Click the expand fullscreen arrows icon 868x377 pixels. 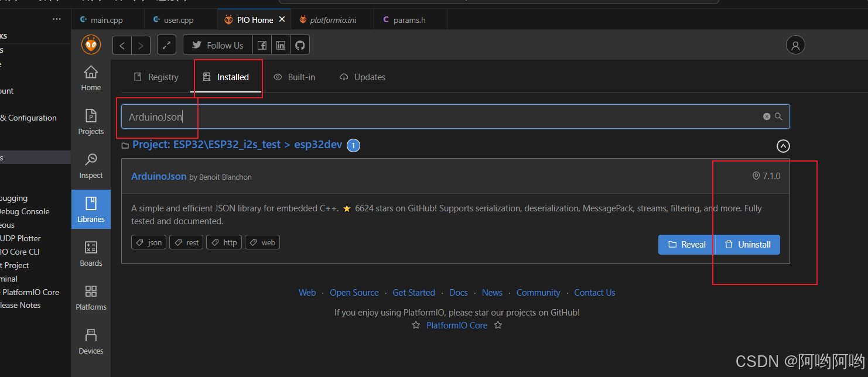(167, 45)
